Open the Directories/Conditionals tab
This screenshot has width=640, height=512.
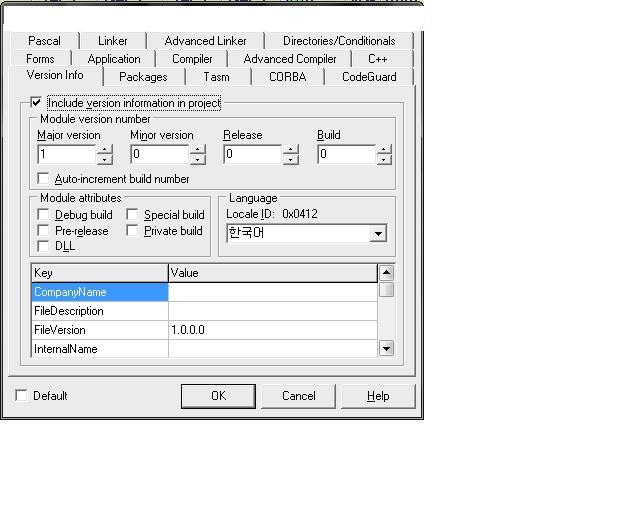[339, 41]
